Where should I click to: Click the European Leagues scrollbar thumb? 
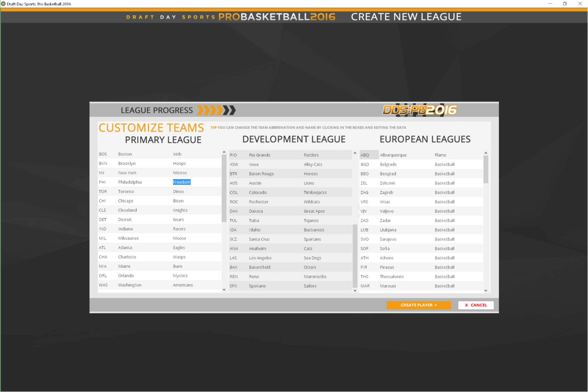pos(486,169)
